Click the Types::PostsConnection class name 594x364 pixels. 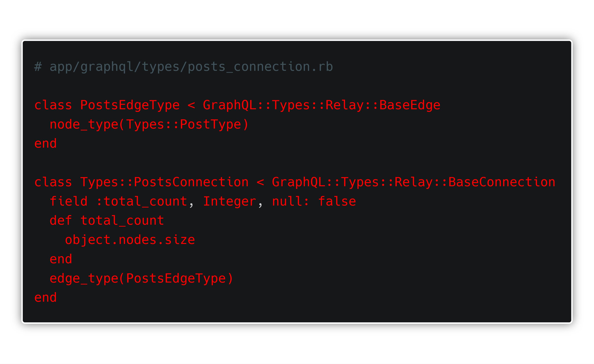[x=164, y=182]
